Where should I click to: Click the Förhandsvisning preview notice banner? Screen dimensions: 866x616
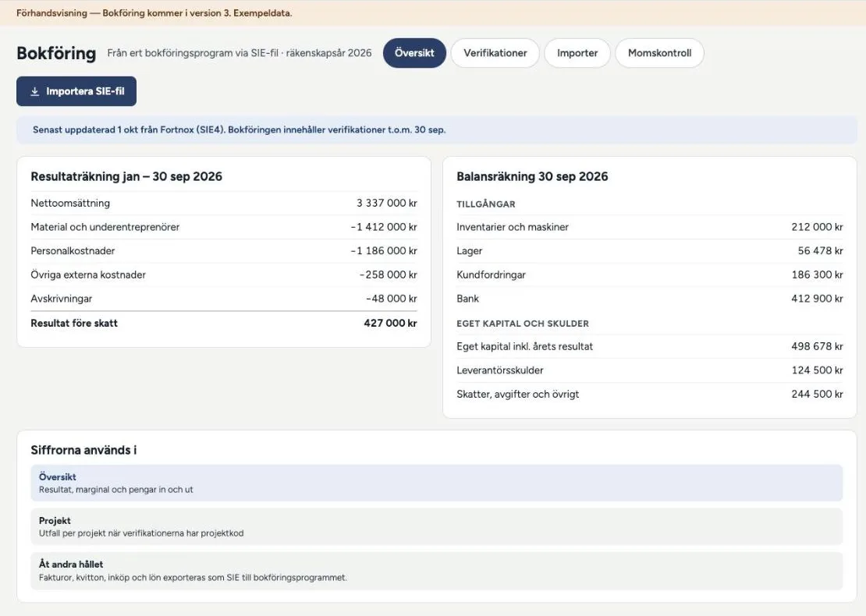[x=433, y=12]
